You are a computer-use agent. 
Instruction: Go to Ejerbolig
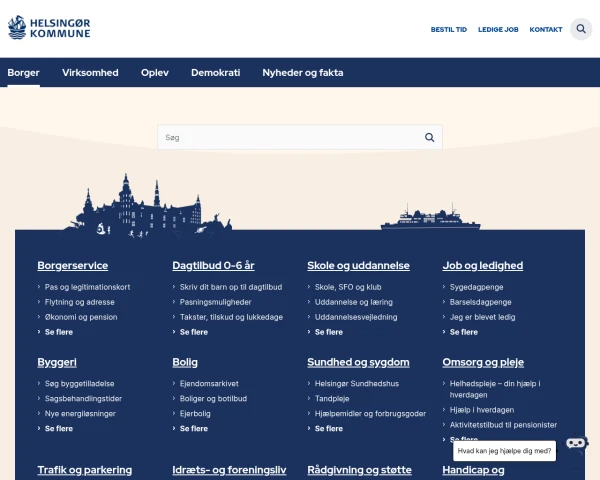coord(195,414)
